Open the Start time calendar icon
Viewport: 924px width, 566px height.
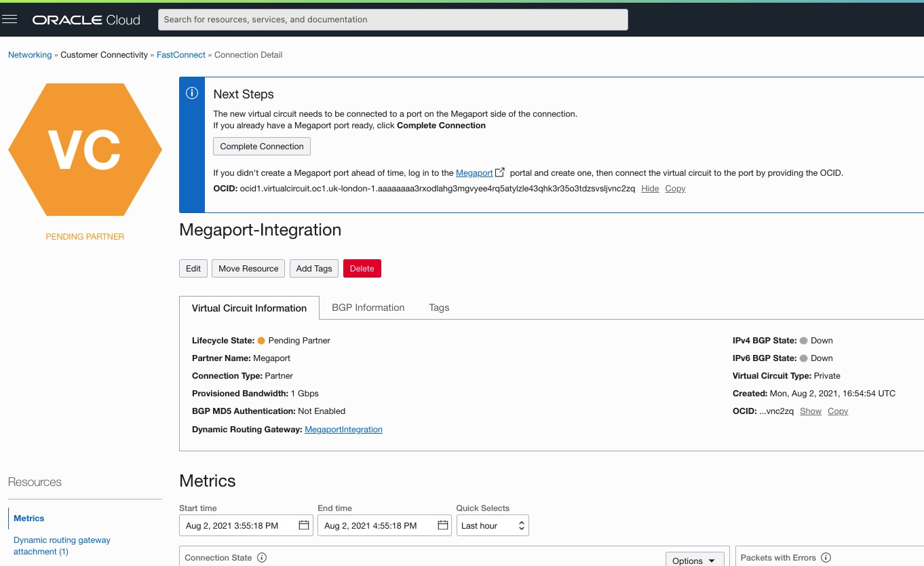click(304, 525)
